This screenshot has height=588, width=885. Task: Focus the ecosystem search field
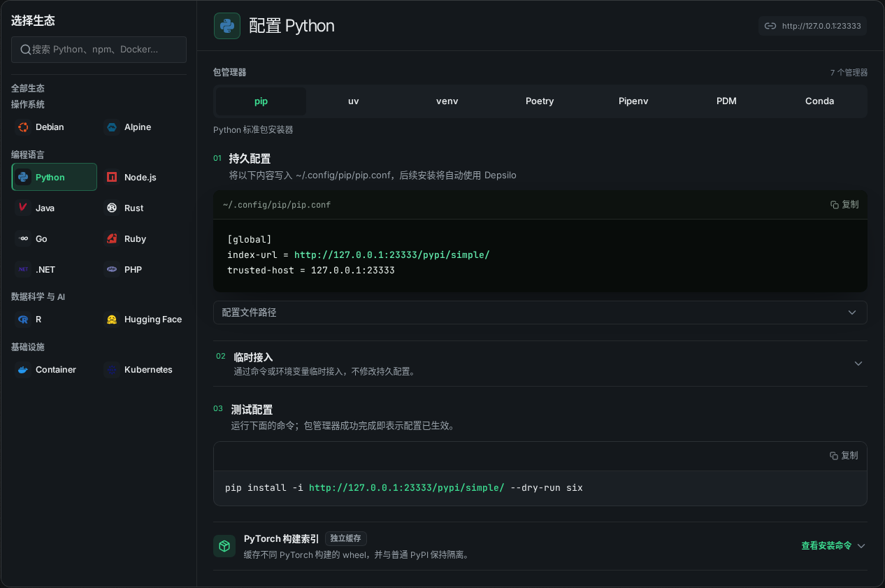point(99,50)
